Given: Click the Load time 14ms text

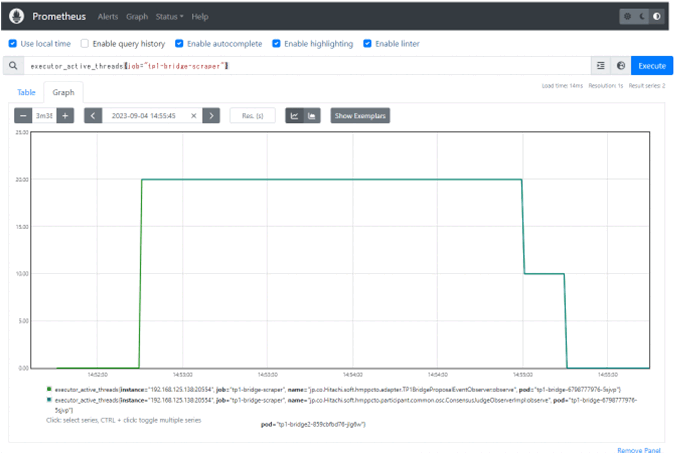Looking at the screenshot, I should [x=562, y=86].
